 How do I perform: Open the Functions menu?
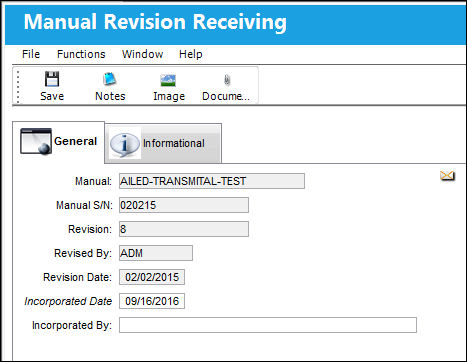[81, 54]
